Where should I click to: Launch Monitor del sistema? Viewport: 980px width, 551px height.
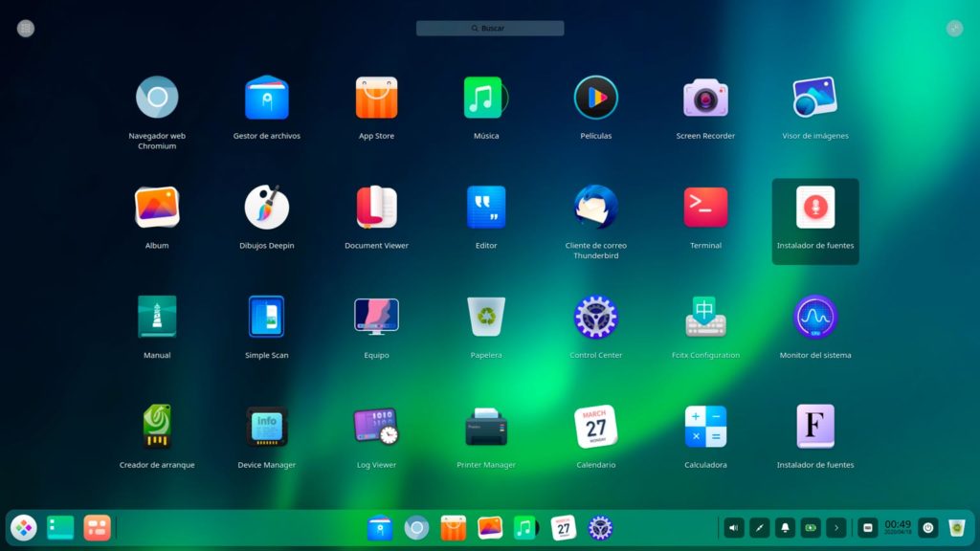tap(815, 317)
